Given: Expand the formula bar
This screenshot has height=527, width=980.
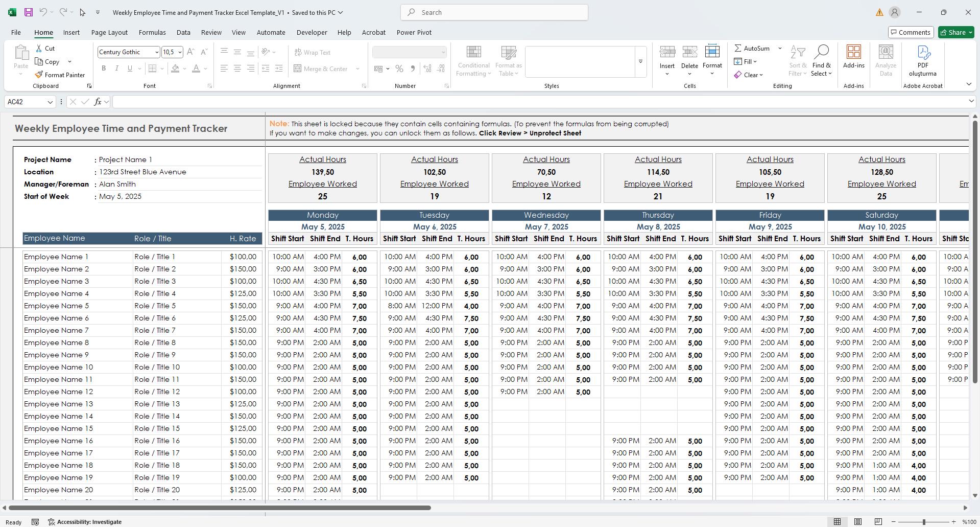Looking at the screenshot, I should click(x=971, y=101).
